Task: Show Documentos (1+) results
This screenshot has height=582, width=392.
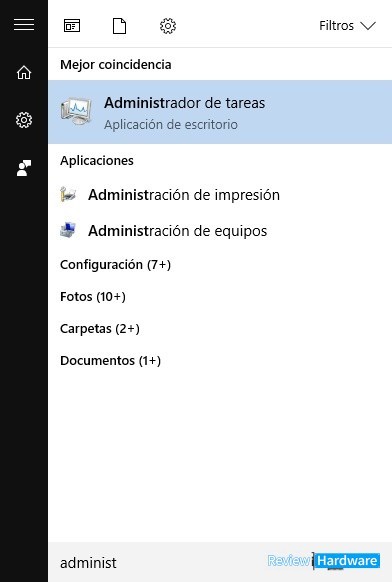Action: tap(110, 360)
